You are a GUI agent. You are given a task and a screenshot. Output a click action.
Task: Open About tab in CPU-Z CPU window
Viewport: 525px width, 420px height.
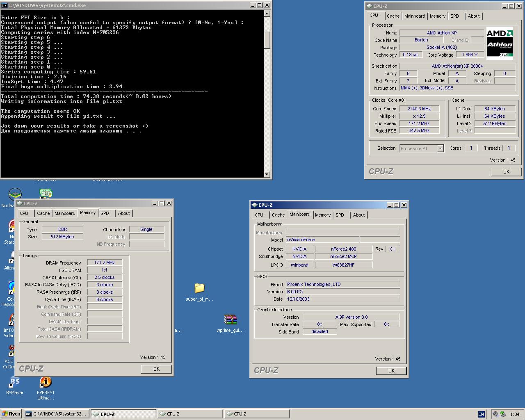pyautogui.click(x=474, y=16)
